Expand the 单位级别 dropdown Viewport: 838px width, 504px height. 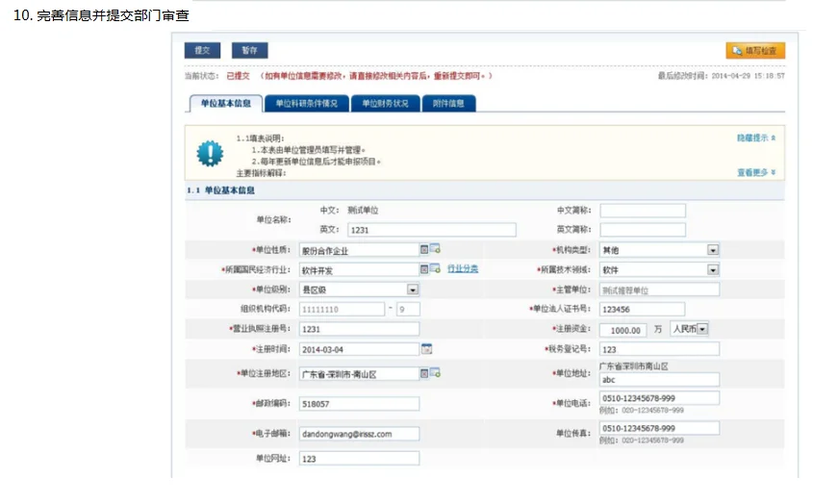(413, 290)
